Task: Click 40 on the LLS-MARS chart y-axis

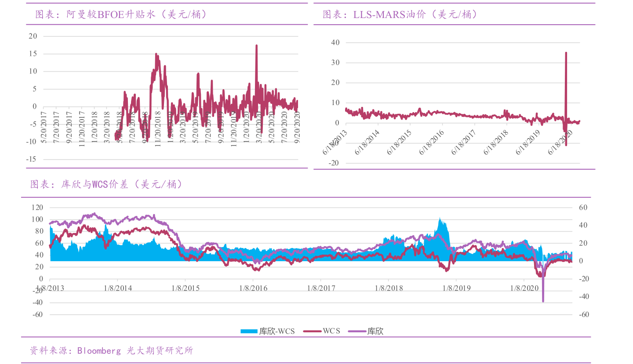Action: [x=335, y=42]
